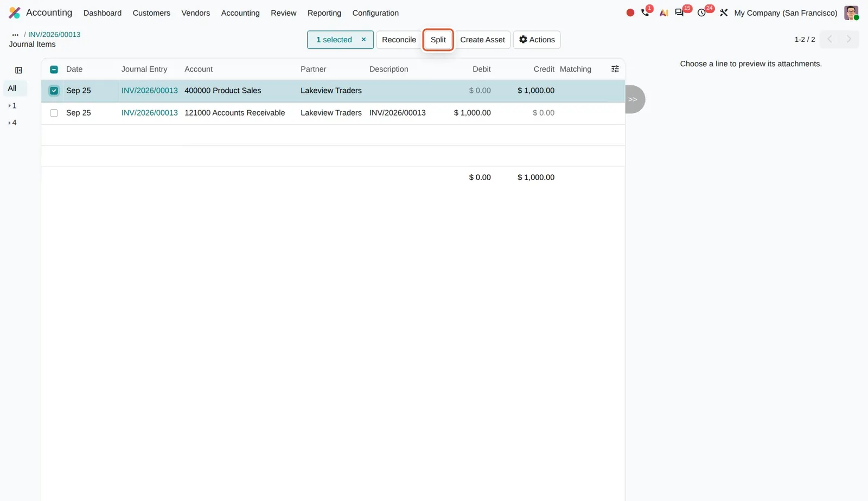Click the $ 1,000.00 debit cell

click(473, 112)
